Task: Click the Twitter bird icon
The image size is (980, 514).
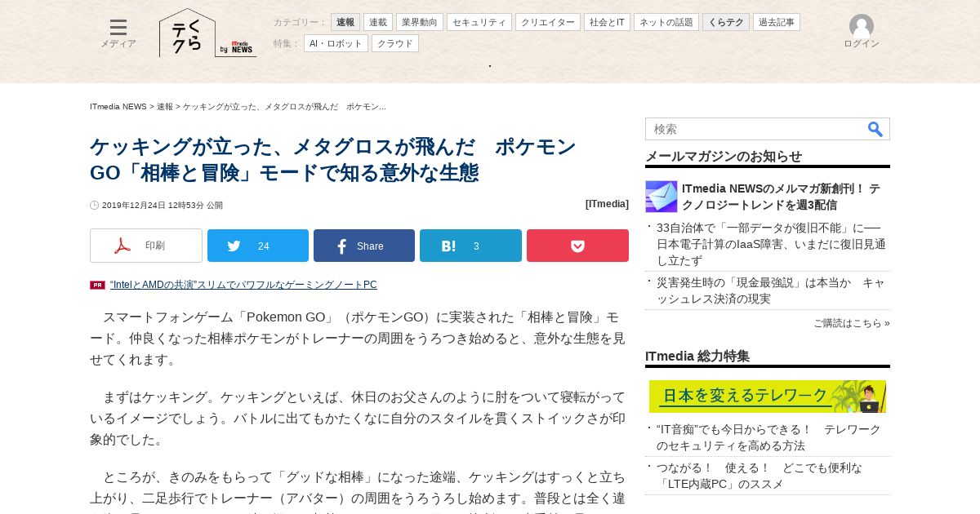Action: [234, 246]
